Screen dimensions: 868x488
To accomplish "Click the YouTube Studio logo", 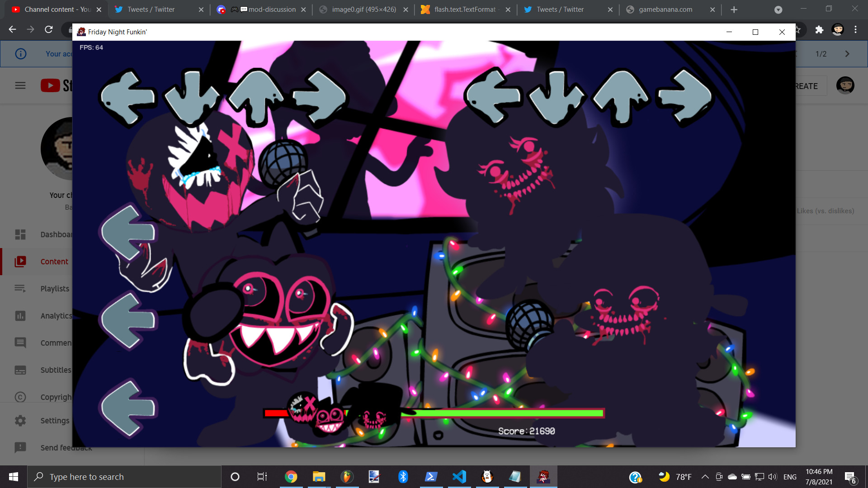I will (x=56, y=85).
